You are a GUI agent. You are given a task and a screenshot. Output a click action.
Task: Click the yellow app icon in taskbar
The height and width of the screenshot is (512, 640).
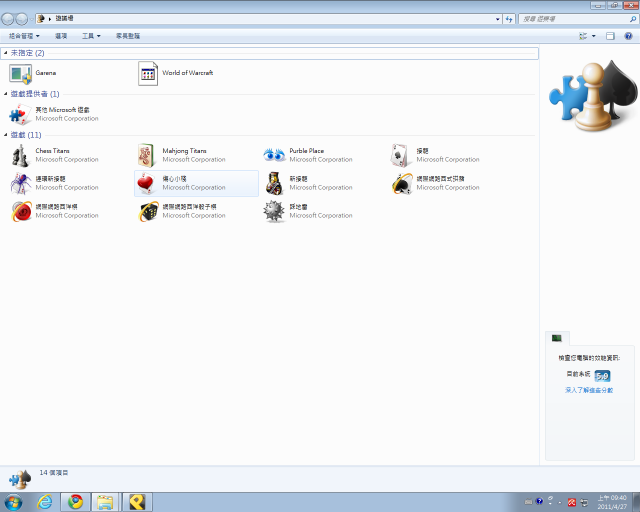tap(137, 502)
